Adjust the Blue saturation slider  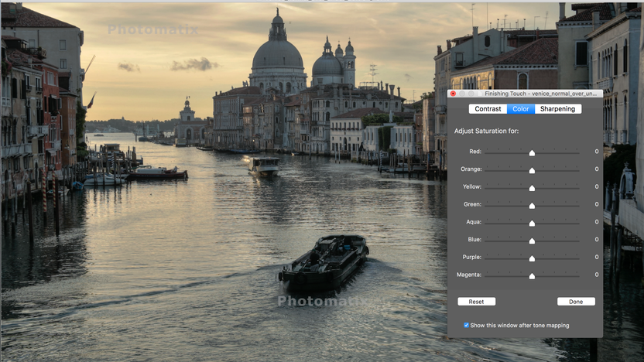click(532, 241)
